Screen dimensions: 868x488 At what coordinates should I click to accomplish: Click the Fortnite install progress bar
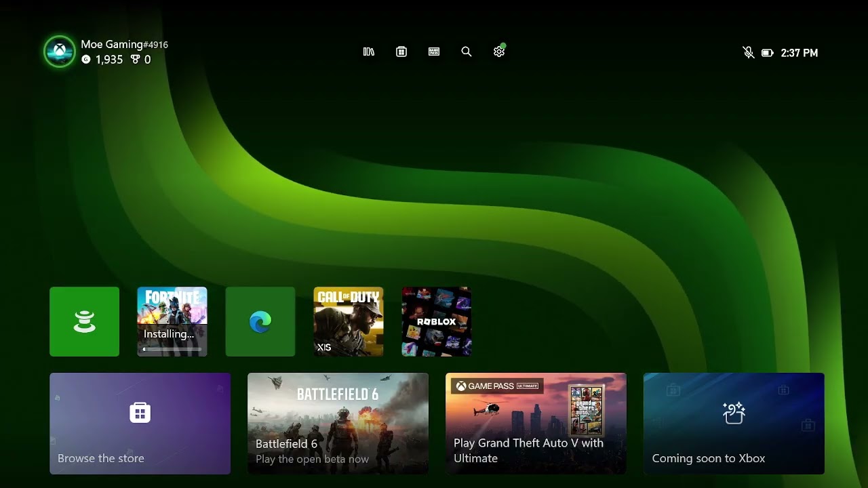point(172,349)
